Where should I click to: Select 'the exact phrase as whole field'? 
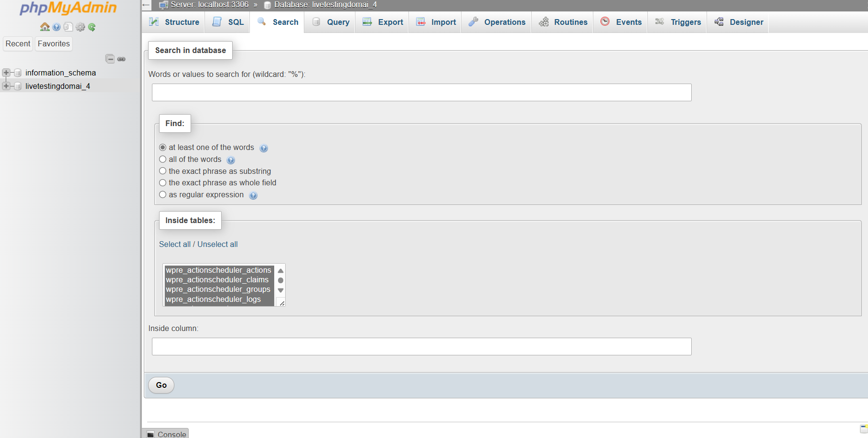(162, 182)
